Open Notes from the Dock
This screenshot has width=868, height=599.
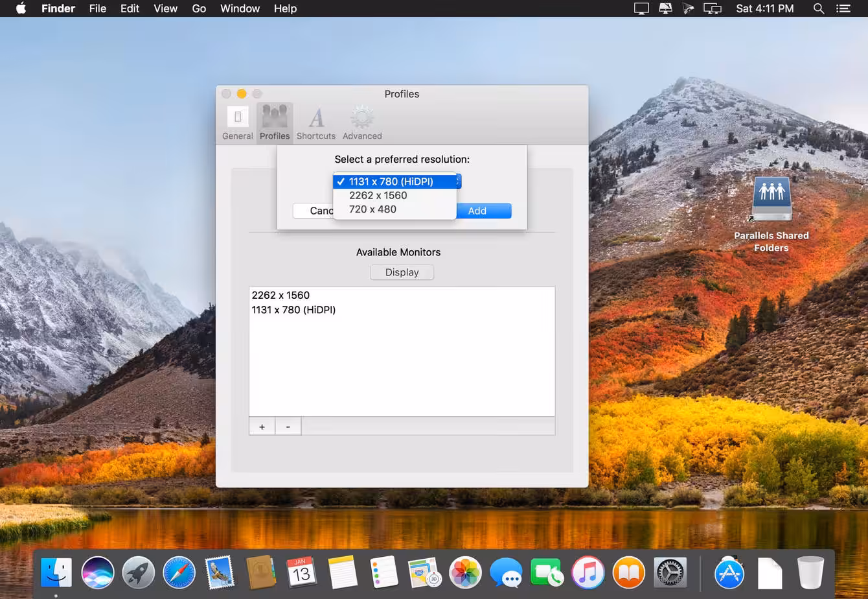tap(343, 573)
